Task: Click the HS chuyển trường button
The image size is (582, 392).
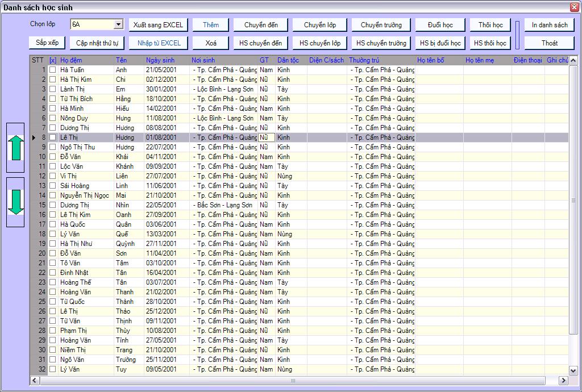Action: pos(381,43)
